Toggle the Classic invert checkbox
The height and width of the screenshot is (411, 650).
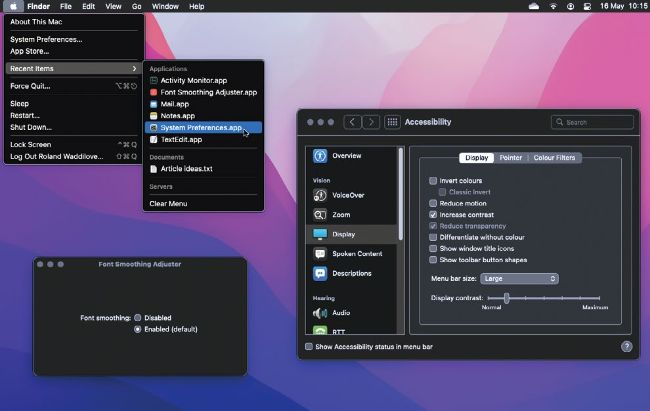pyautogui.click(x=442, y=192)
